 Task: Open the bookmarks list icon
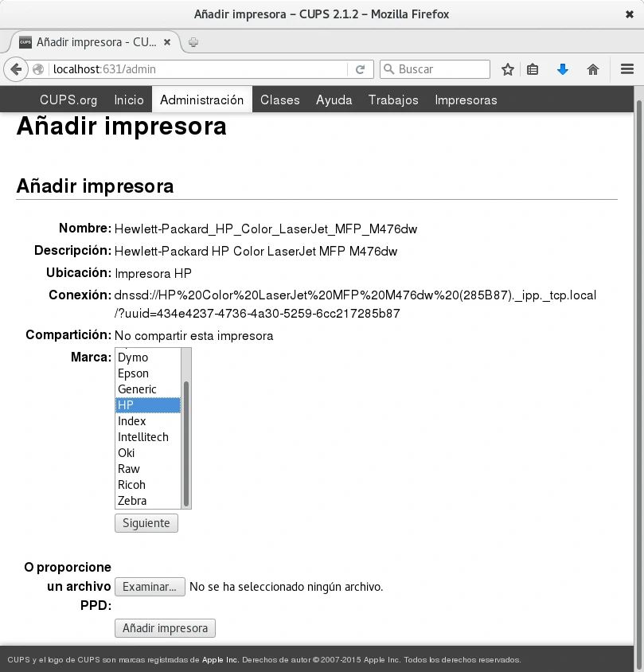coord(533,69)
